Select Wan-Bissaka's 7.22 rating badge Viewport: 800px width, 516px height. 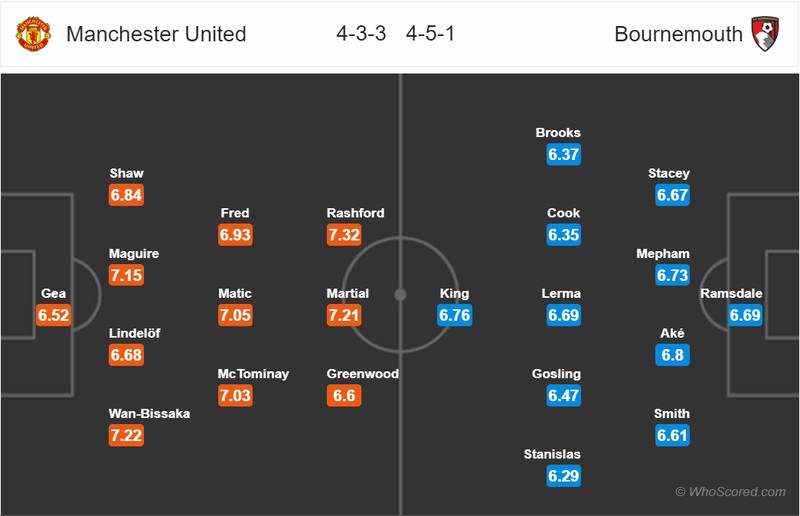(x=126, y=435)
